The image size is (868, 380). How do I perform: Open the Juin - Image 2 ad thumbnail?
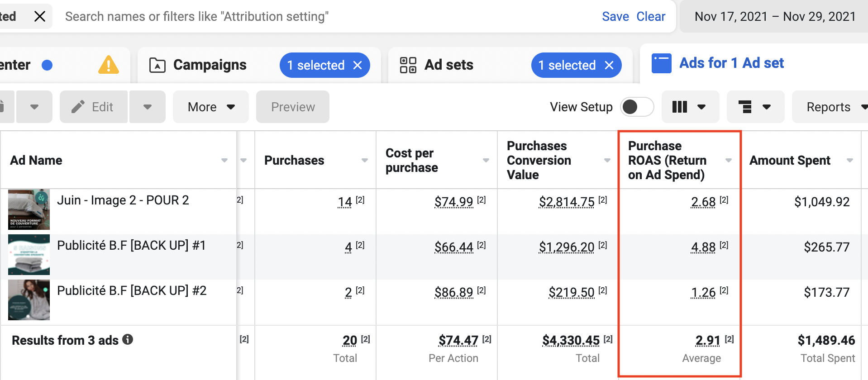click(x=29, y=209)
